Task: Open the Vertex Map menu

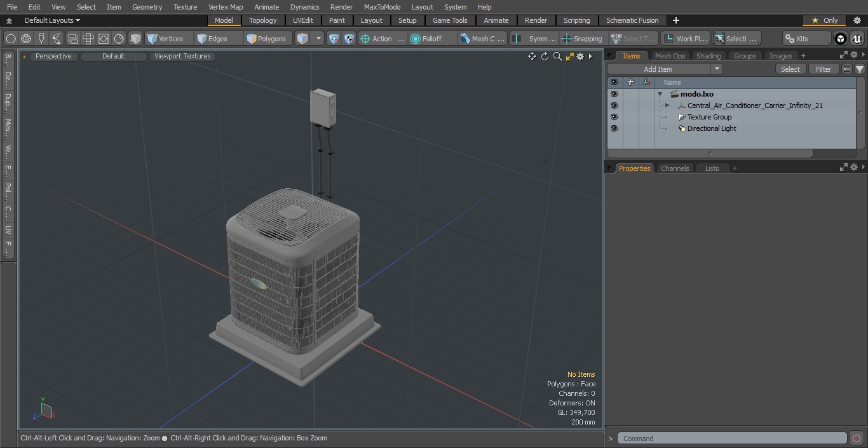Action: coord(226,7)
